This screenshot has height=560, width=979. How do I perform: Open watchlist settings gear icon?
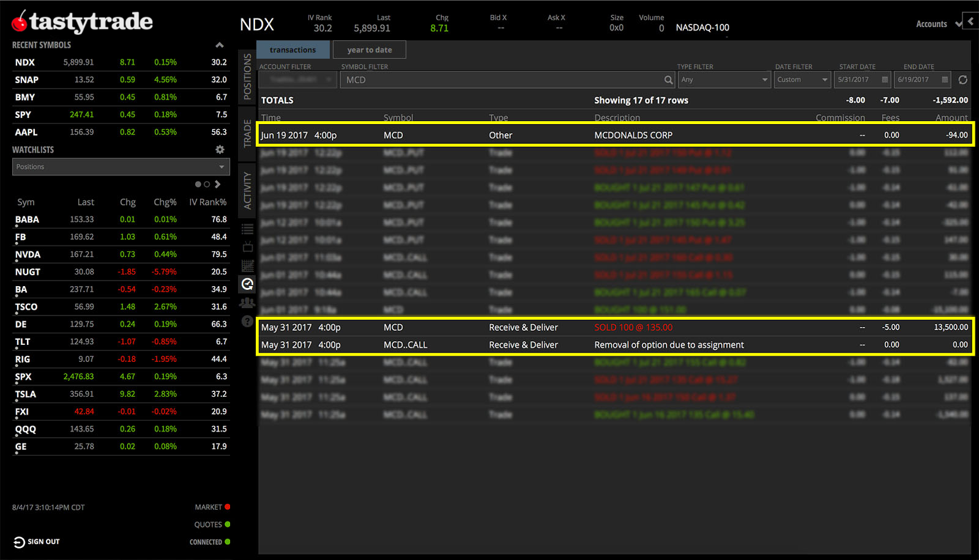click(x=220, y=149)
